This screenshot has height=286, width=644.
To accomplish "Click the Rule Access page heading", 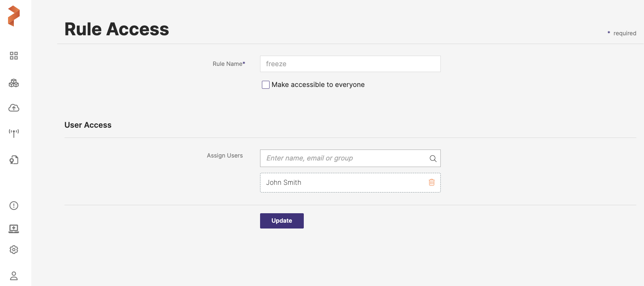I will [x=117, y=29].
